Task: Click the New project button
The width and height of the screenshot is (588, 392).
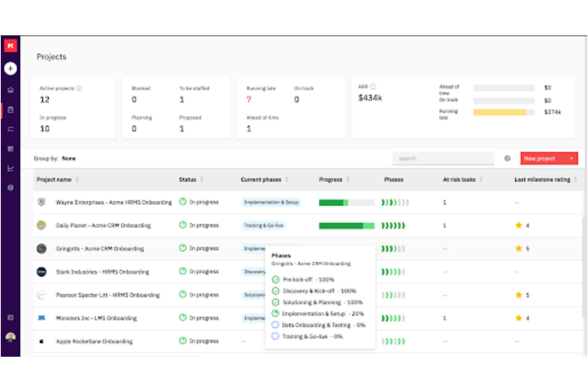Action: [549, 158]
